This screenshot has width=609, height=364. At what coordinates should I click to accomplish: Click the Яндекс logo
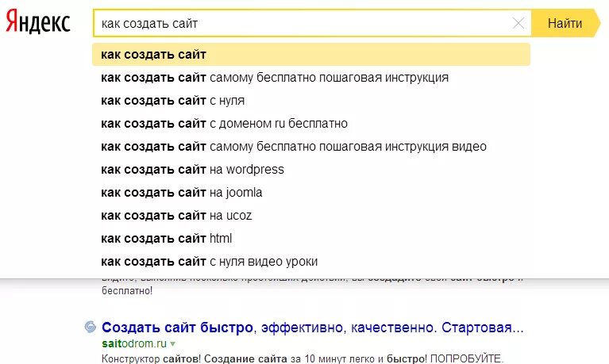pos(37,21)
